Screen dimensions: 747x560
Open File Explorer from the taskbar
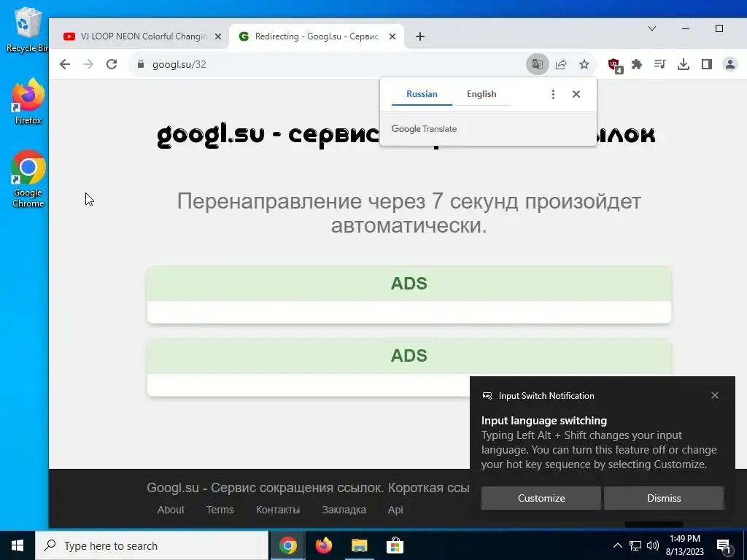point(359,545)
